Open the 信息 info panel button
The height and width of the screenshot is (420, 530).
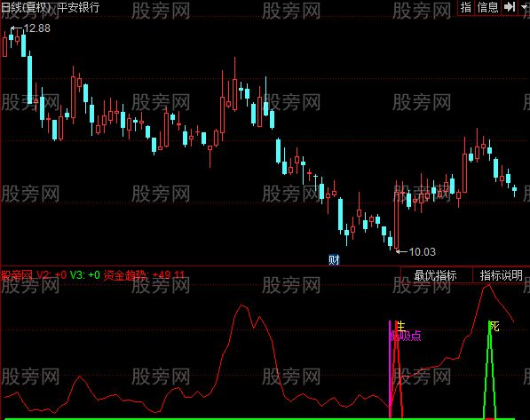[x=487, y=7]
